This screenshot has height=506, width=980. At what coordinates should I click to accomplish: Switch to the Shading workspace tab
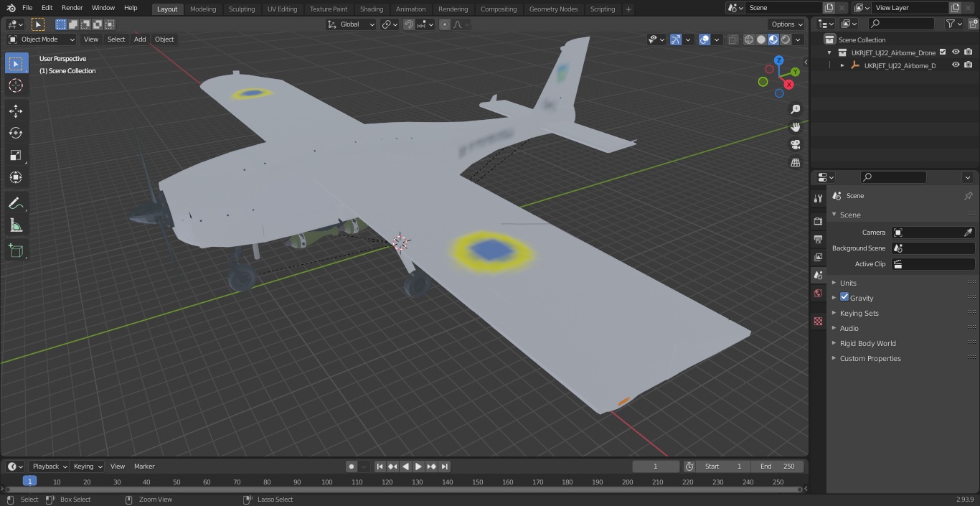tap(372, 9)
